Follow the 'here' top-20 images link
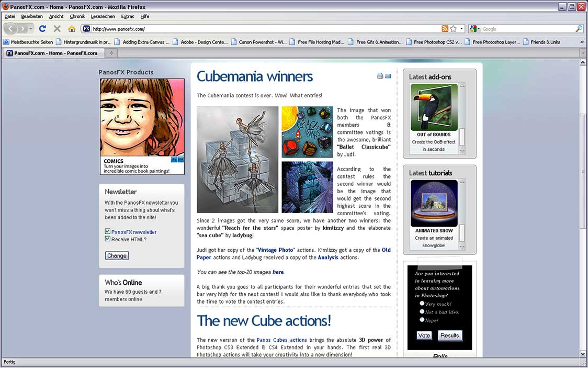The height and width of the screenshot is (368, 588). (278, 272)
